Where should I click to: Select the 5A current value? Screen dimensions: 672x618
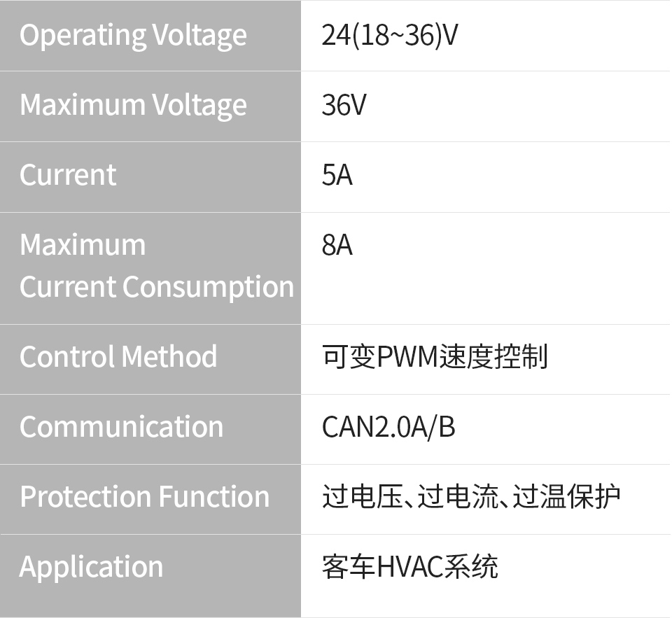pyautogui.click(x=337, y=175)
